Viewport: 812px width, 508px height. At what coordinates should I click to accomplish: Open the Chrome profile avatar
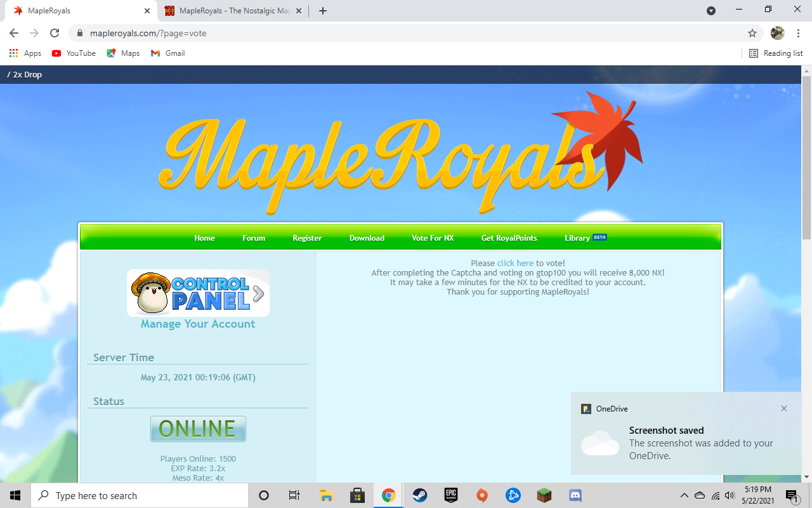(x=778, y=33)
